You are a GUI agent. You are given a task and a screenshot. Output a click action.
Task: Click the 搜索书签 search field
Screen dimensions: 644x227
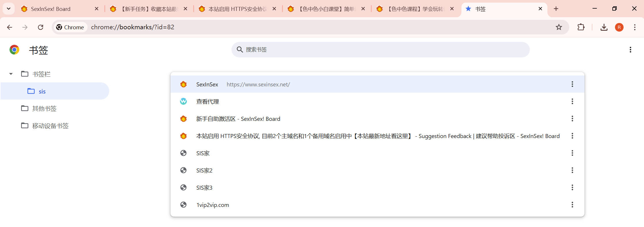pos(380,50)
